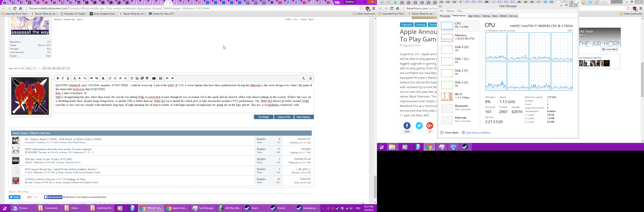The width and height of the screenshot is (644, 212).
Task: Click the Facebook Recommend button
Action: [53, 197]
